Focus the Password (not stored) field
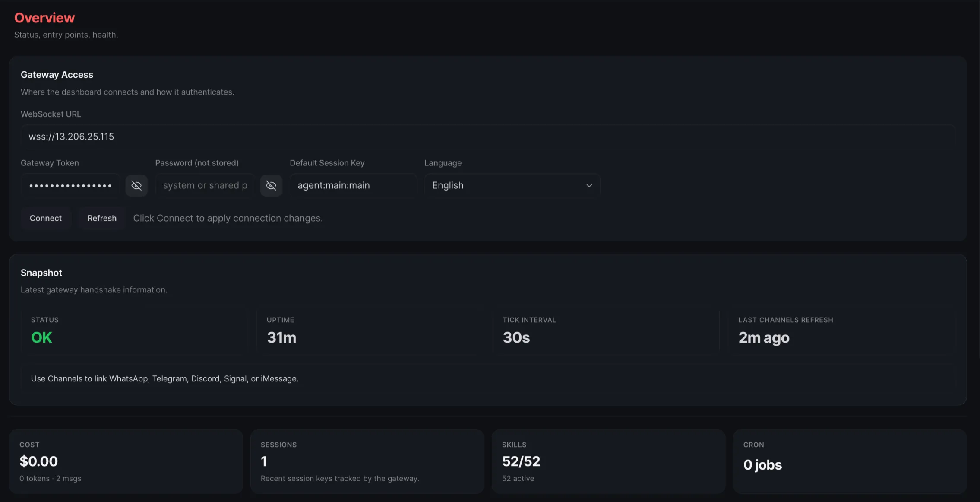The width and height of the screenshot is (980, 502). point(205,185)
